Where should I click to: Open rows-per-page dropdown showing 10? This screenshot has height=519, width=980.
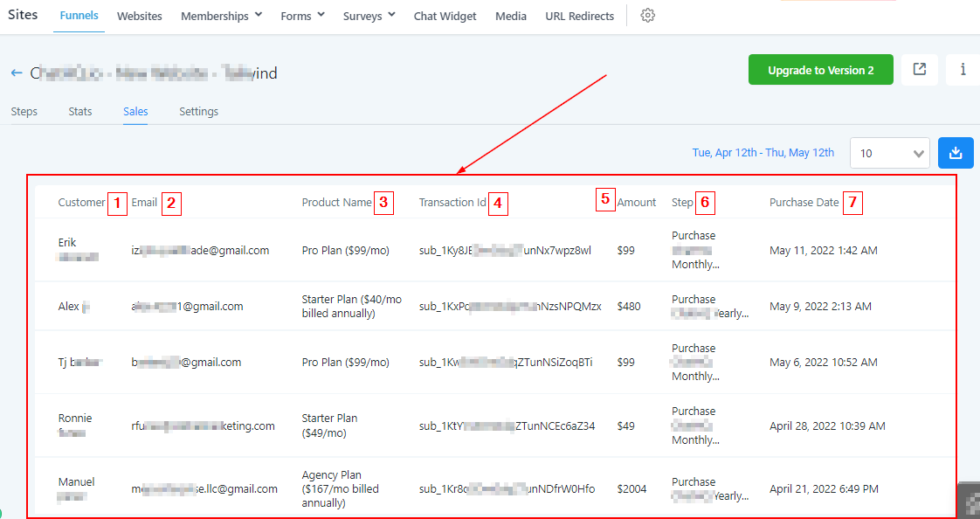pyautogui.click(x=889, y=153)
